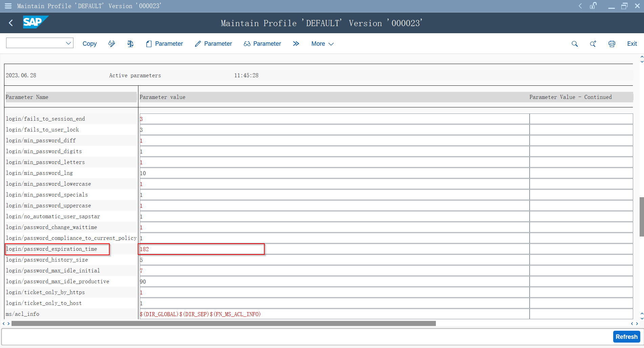
Task: Click Change Parameter pencil button
Action: [214, 44]
